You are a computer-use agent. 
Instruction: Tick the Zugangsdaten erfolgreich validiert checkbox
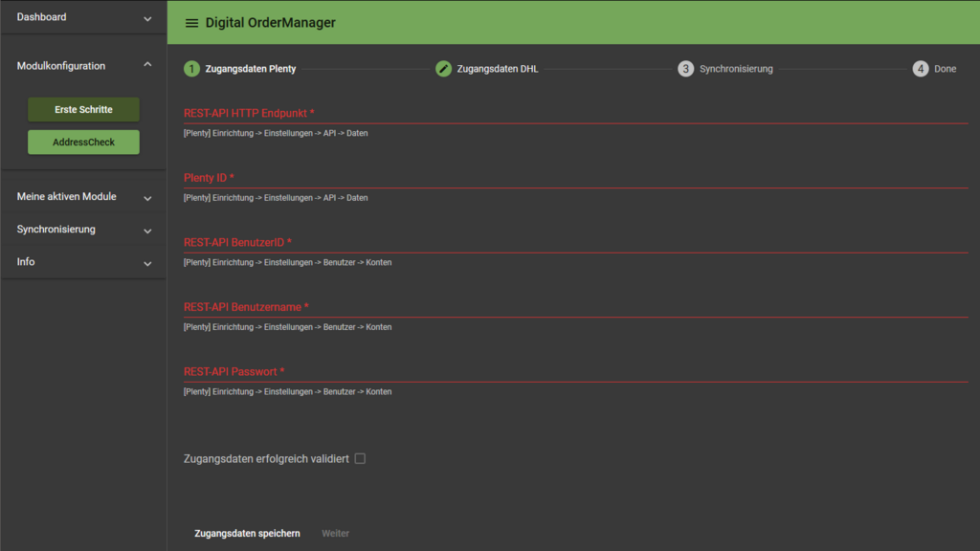tap(360, 459)
